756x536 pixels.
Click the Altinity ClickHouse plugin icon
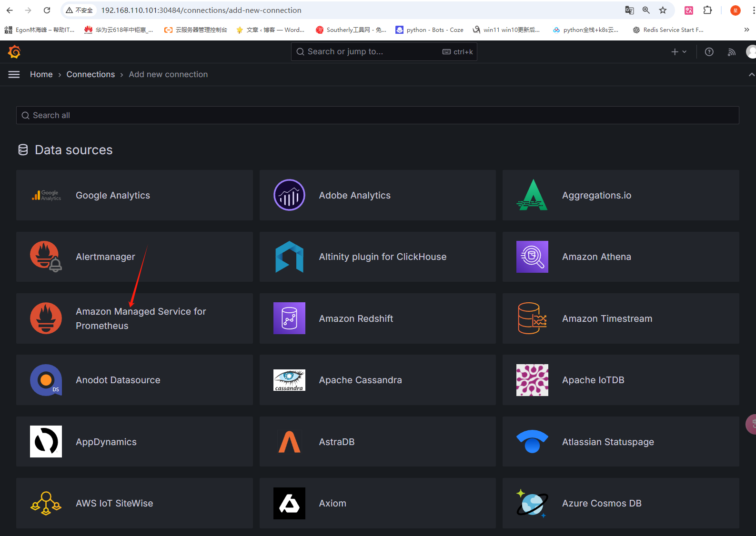click(x=289, y=257)
